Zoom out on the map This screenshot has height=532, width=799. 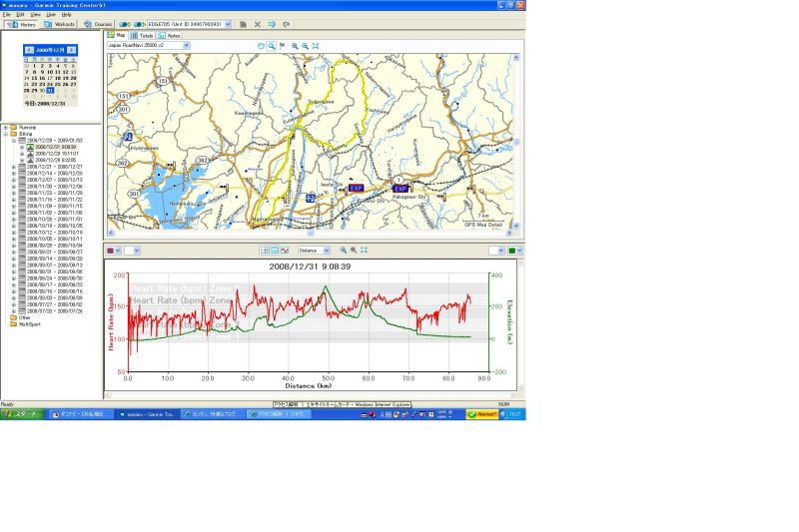[305, 46]
